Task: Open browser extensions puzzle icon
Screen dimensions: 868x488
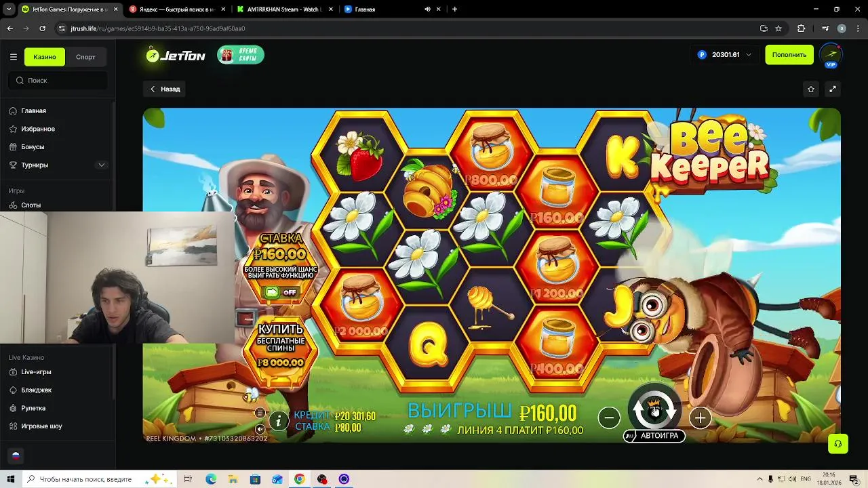Action: tap(802, 28)
